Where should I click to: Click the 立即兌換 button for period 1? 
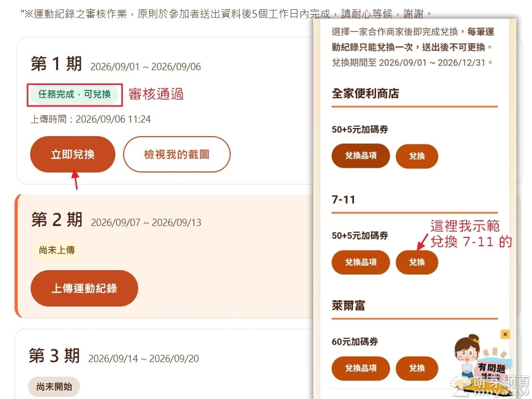coord(73,154)
